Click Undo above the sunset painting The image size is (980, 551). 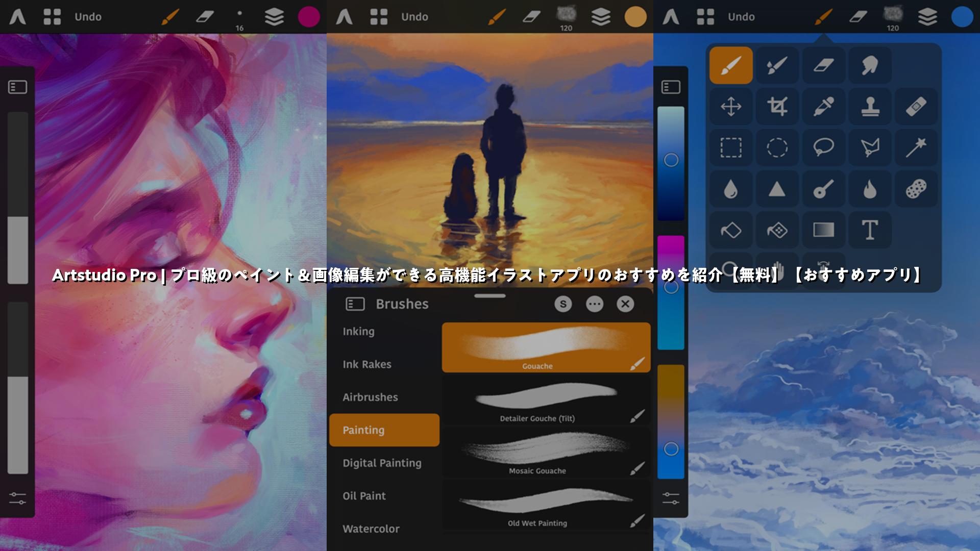[x=414, y=17]
